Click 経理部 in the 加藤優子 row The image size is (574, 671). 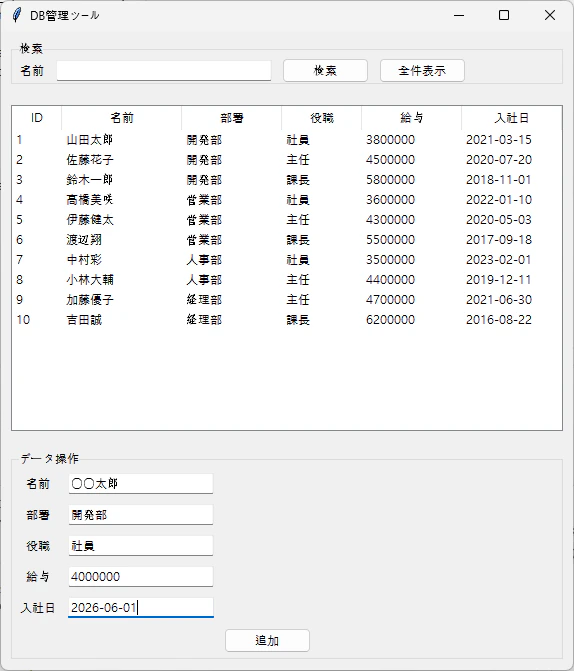[x=204, y=300]
